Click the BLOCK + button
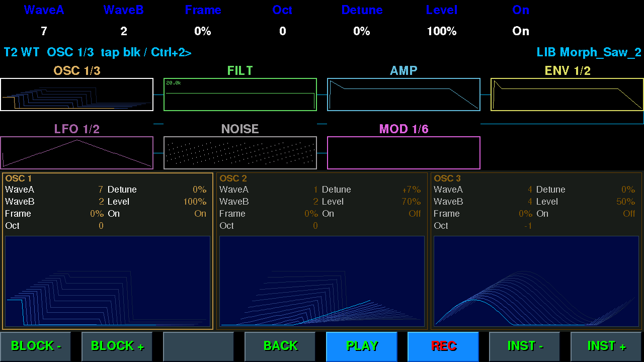The image size is (644, 362). [x=117, y=346]
